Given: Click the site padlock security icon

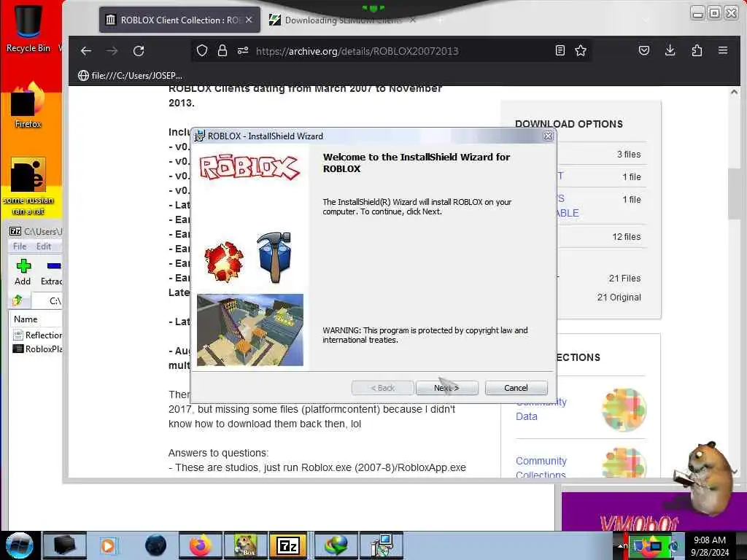Looking at the screenshot, I should click(x=222, y=50).
